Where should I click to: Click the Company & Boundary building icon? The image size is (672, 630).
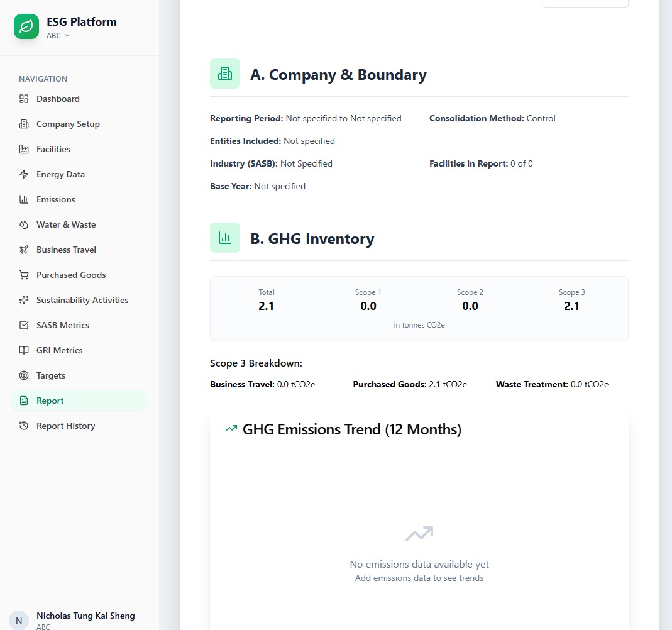tap(225, 74)
